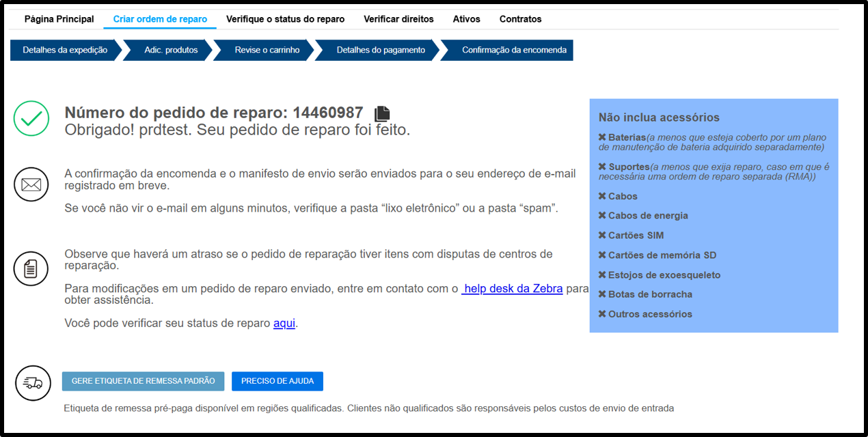Viewport: 868px width, 437px height.
Task: Go to the Ativos tab
Action: pyautogui.click(x=467, y=19)
